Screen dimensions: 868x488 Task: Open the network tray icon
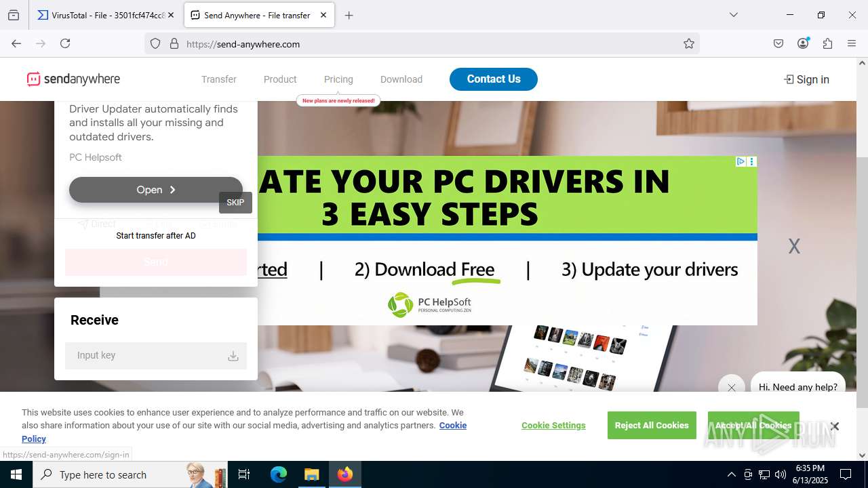pyautogui.click(x=764, y=474)
